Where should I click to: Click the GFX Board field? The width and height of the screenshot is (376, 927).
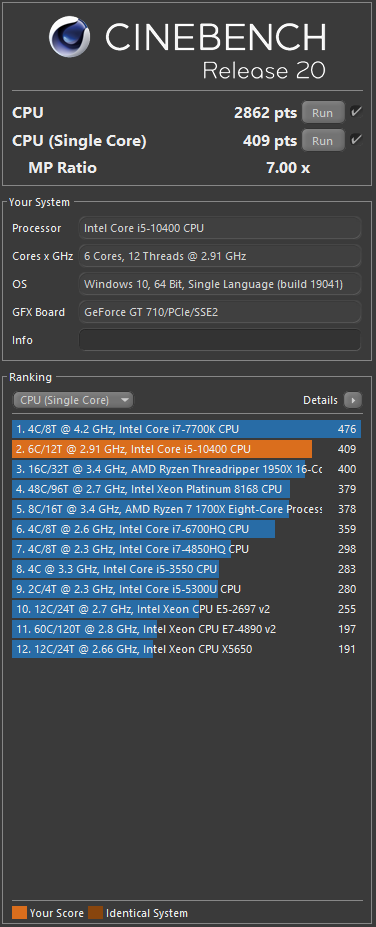pos(220,312)
